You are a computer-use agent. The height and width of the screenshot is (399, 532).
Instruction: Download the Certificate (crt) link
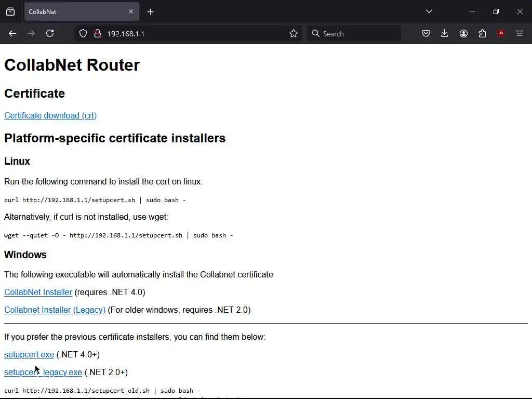coord(50,116)
